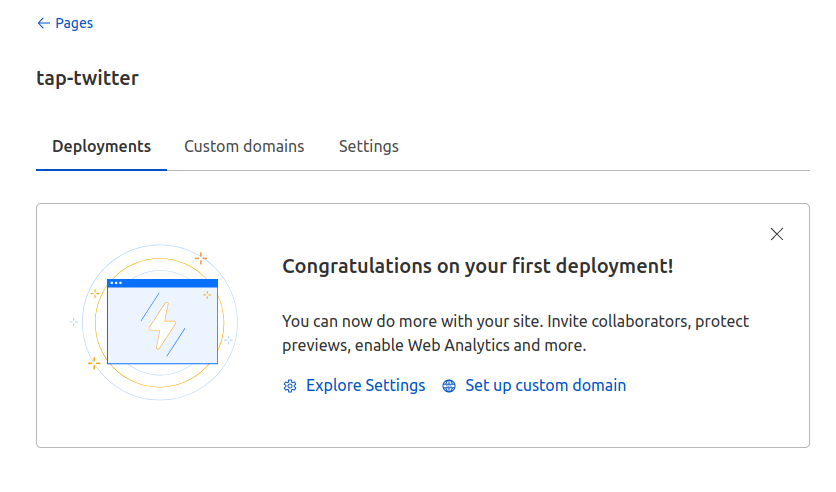Click the pale blue sparkle left of the circles
The height and width of the screenshot is (492, 836).
pos(74,322)
